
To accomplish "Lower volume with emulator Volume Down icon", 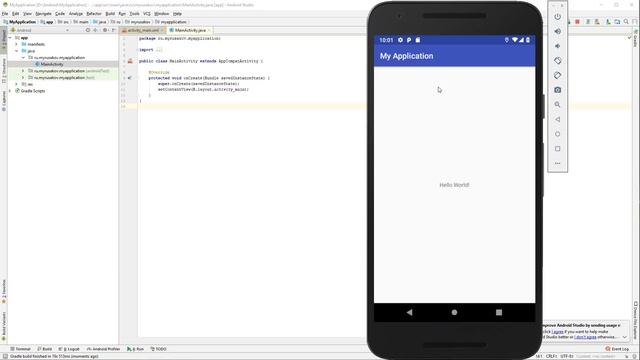I will click(558, 46).
